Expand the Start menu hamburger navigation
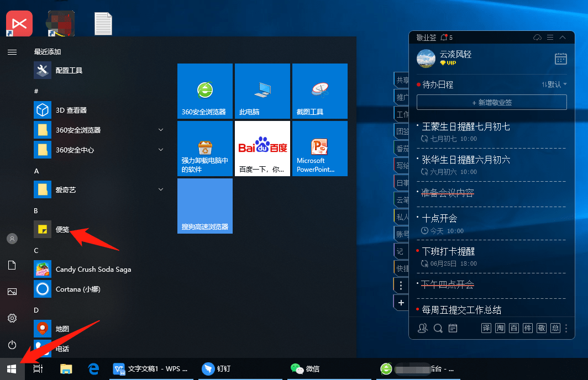The image size is (588, 380). click(12, 52)
